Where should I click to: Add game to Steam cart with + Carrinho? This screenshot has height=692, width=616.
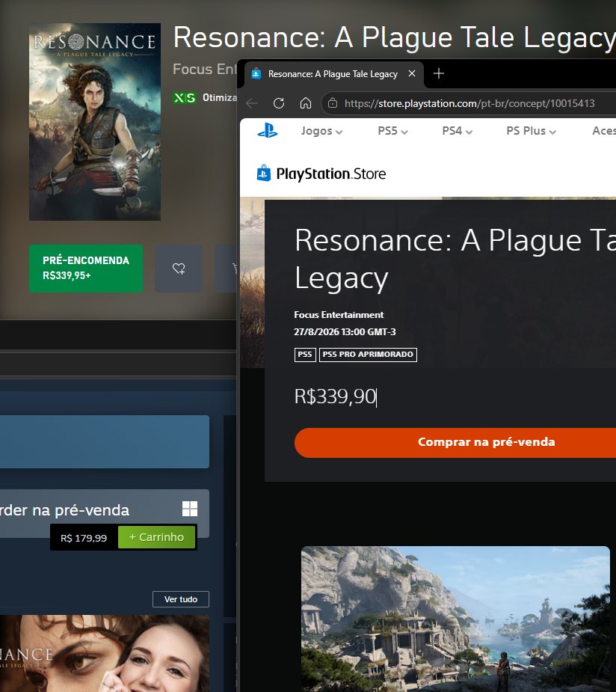coord(156,537)
